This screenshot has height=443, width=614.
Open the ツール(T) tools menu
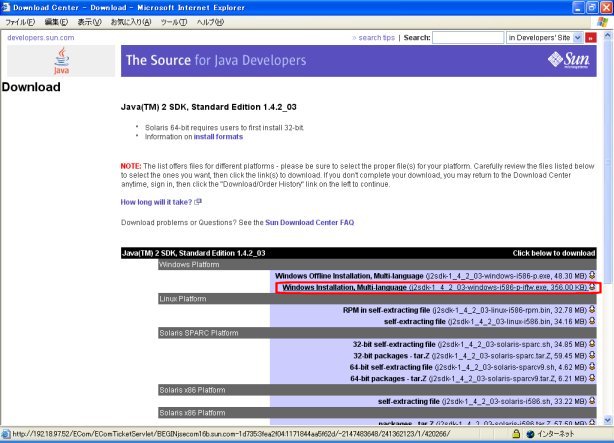[x=173, y=21]
